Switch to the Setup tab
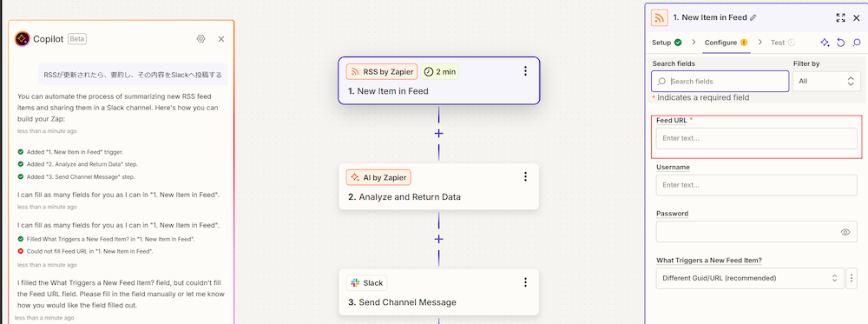 coord(667,43)
